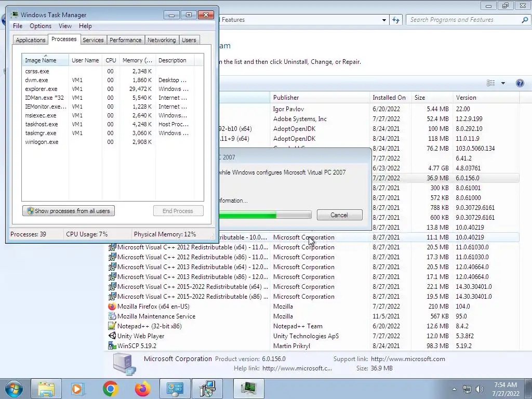
Task: Click the search magnifier icon
Action: point(525,20)
